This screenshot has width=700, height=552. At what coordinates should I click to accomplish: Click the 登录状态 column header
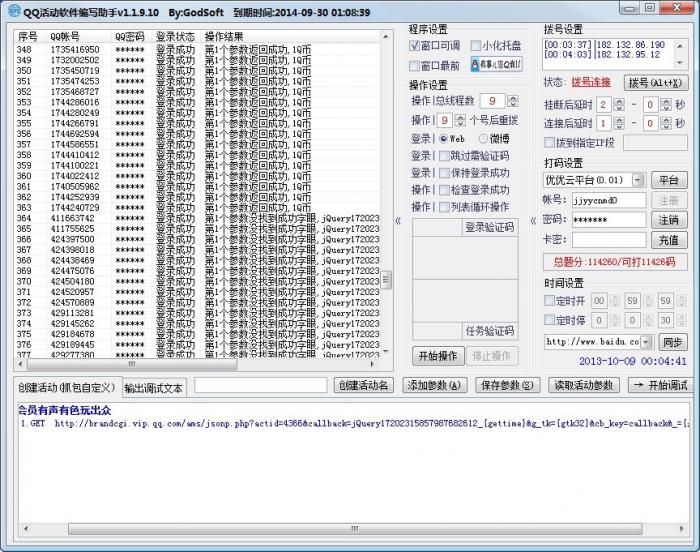[175, 37]
